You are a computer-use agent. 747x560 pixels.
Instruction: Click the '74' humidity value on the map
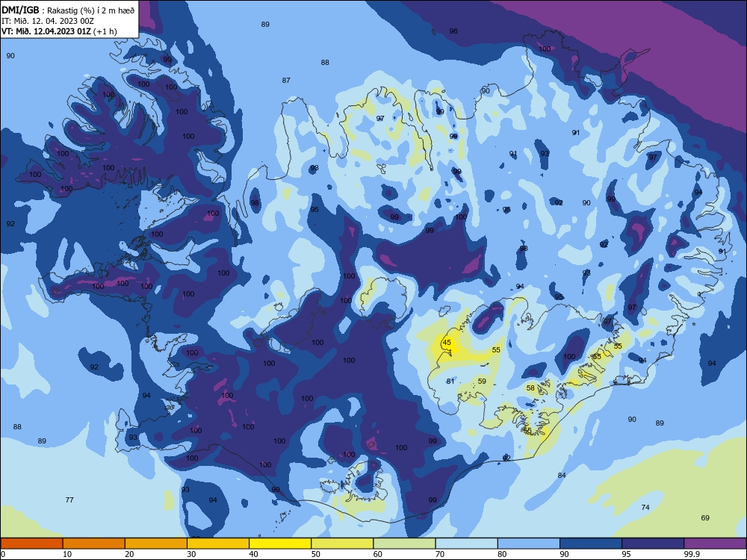[645, 507]
